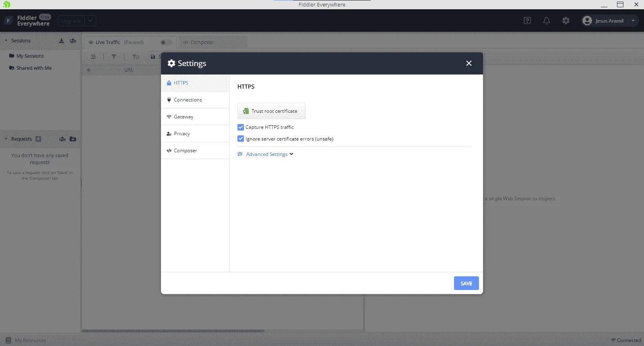Viewport: 644px width, 346px height.
Task: Click the URL column header
Action: 129,70
